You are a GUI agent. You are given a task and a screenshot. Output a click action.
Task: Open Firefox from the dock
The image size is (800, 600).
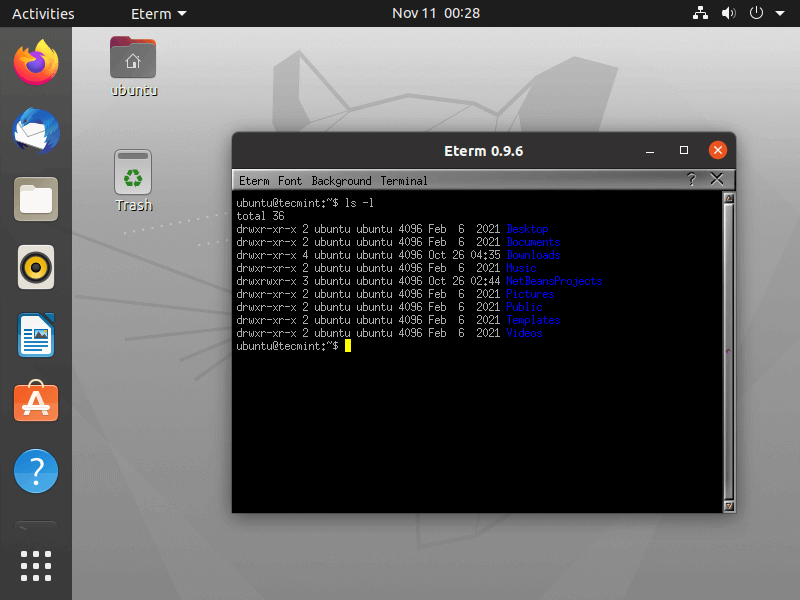coord(35,62)
